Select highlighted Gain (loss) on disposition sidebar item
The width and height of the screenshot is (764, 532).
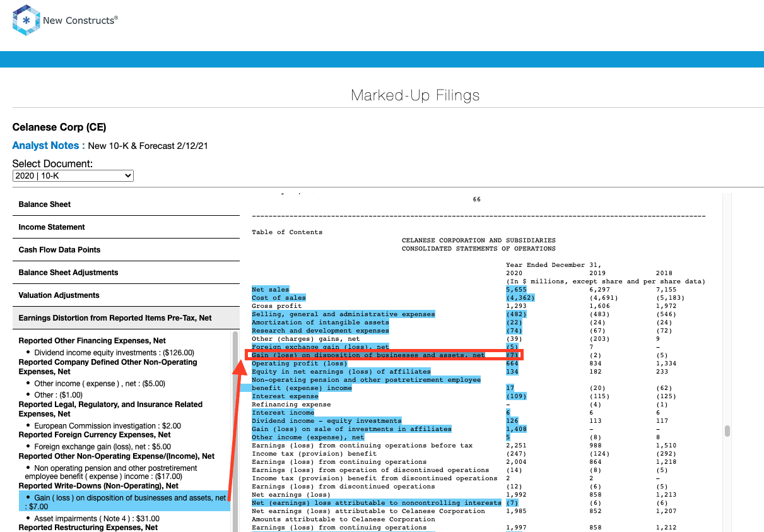[125, 502]
